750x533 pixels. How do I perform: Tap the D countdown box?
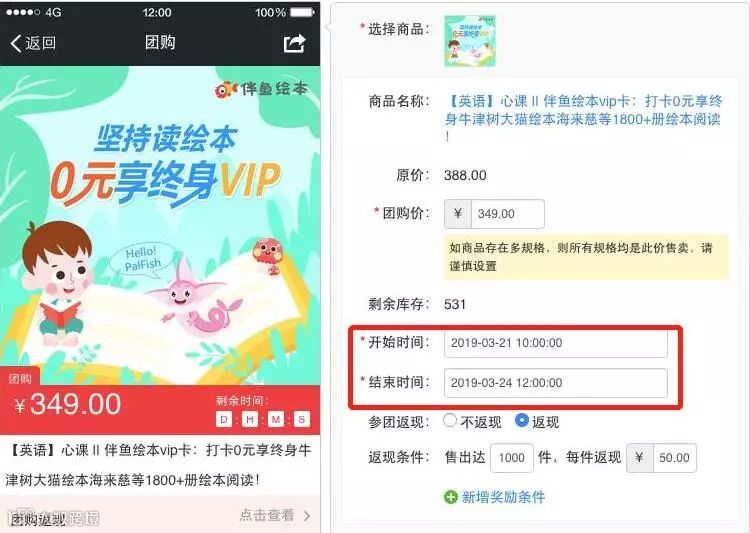coord(224,420)
